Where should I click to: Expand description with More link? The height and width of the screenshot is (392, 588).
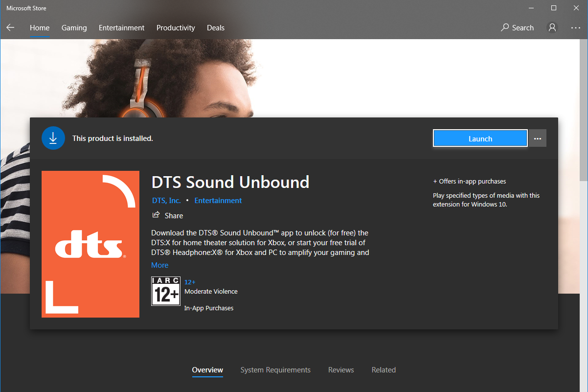pyautogui.click(x=160, y=265)
